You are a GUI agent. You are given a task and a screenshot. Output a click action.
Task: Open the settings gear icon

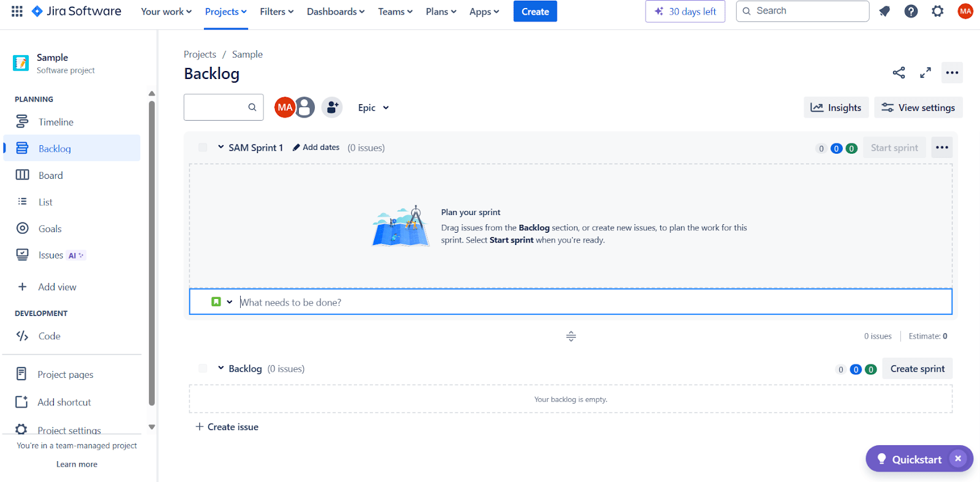coord(937,11)
